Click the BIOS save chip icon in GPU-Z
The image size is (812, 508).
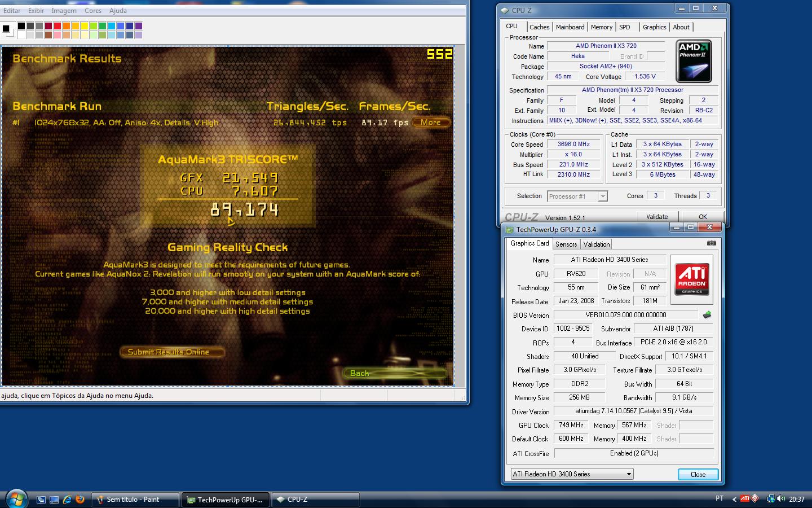click(x=707, y=315)
